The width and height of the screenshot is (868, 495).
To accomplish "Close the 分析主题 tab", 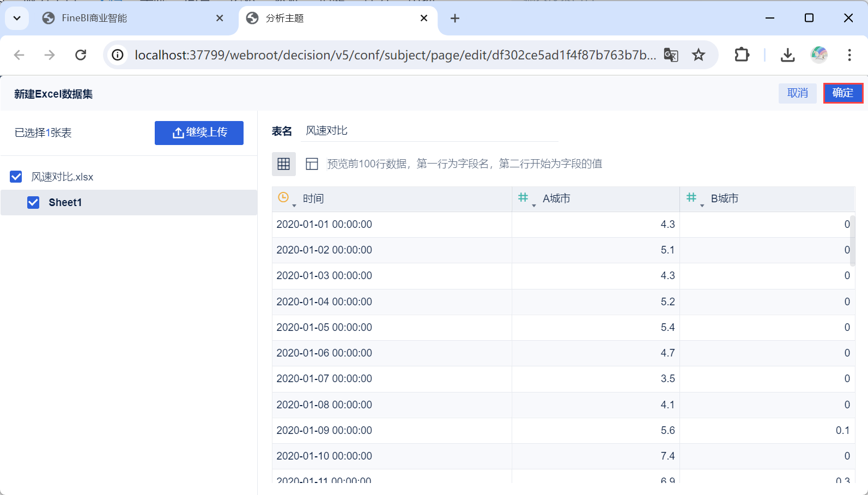I will 424,19.
